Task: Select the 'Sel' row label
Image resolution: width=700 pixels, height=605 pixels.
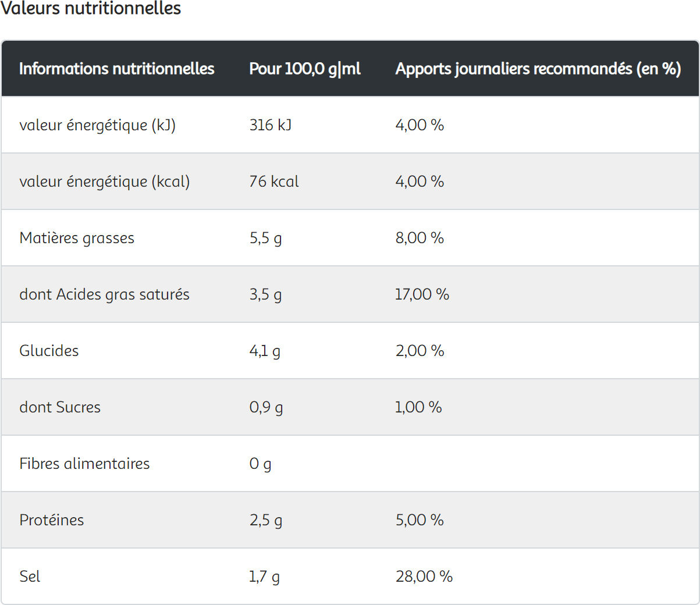Action: click(30, 576)
